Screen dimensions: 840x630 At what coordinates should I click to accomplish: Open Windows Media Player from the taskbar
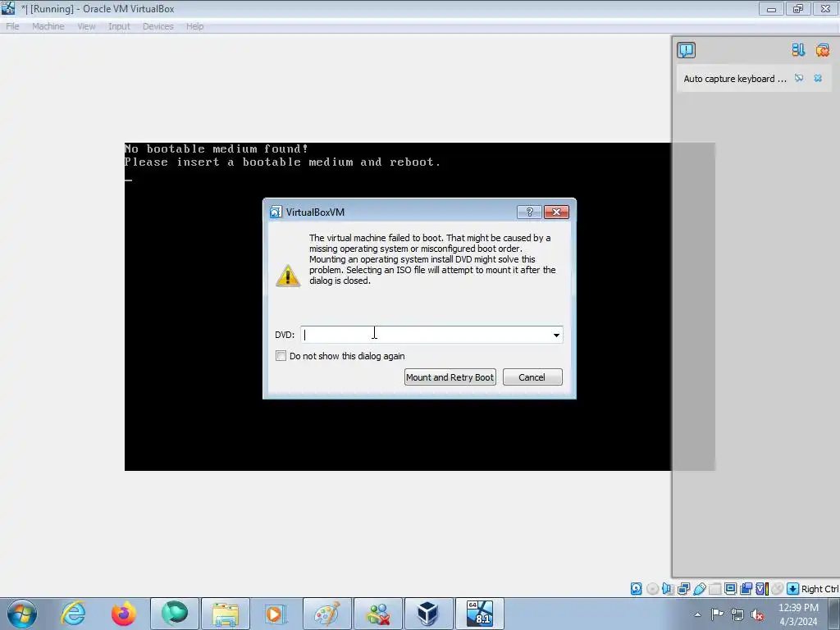click(276, 614)
